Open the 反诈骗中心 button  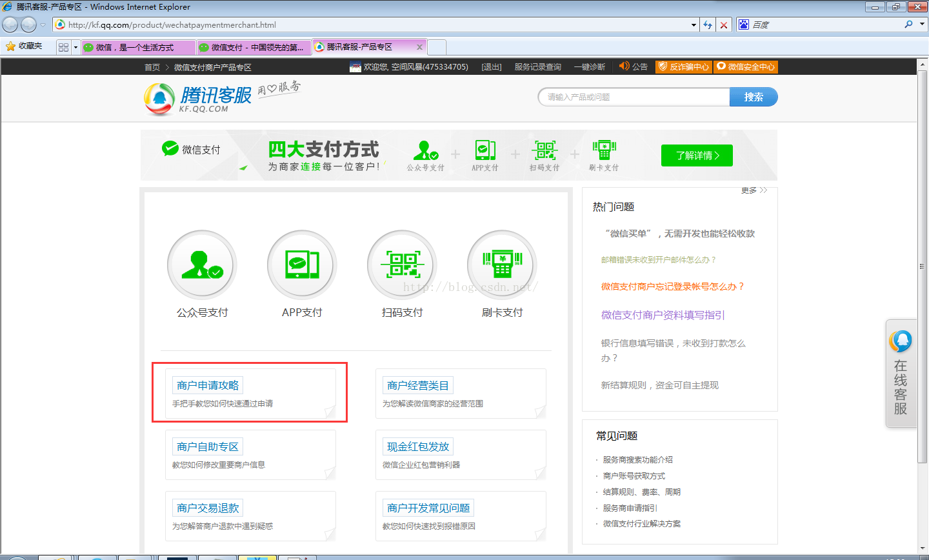[x=683, y=66]
